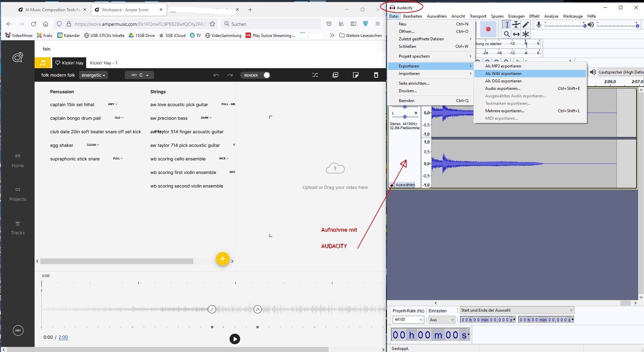Open 'Start und Ende der Auswahl' dropdown
The image size is (644, 352).
point(517,310)
